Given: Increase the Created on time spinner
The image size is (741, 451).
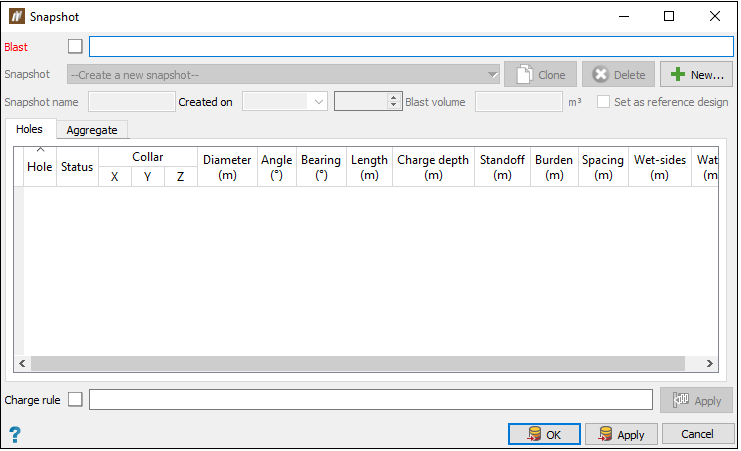Looking at the screenshot, I should [x=393, y=97].
